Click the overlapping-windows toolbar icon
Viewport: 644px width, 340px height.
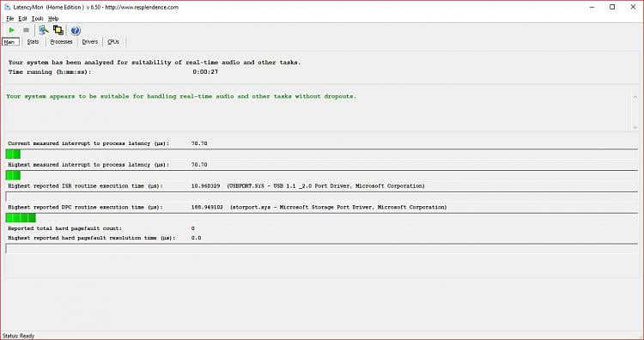(58, 30)
